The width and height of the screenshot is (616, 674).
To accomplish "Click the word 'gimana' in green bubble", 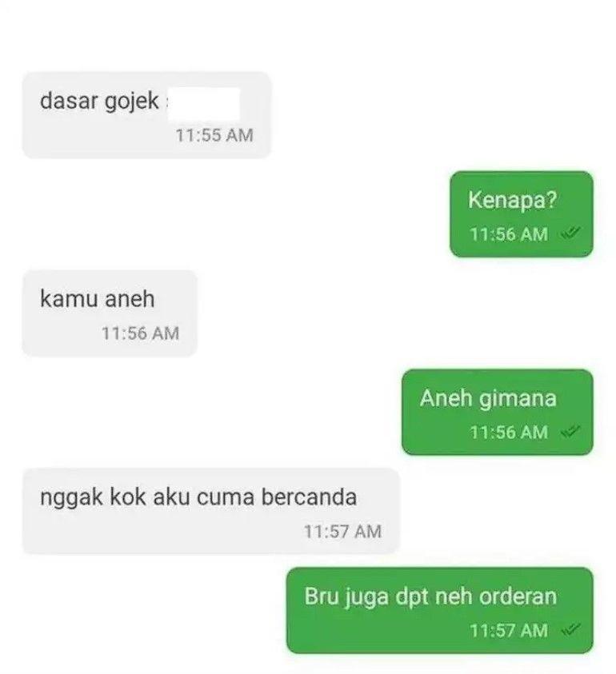I will point(518,399).
